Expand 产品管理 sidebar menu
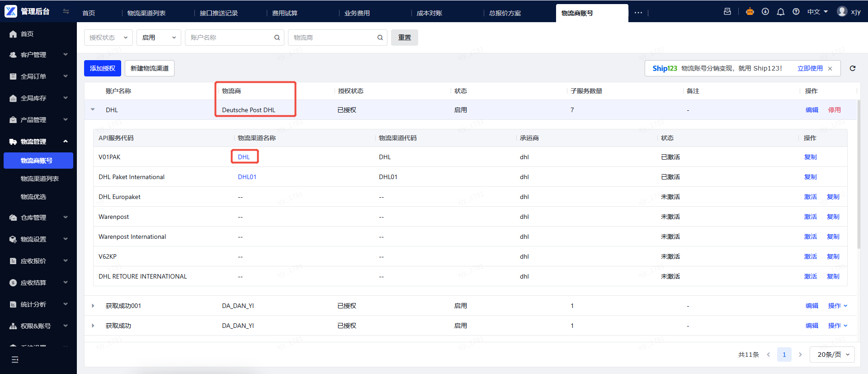This screenshot has width=868, height=374. tap(38, 120)
